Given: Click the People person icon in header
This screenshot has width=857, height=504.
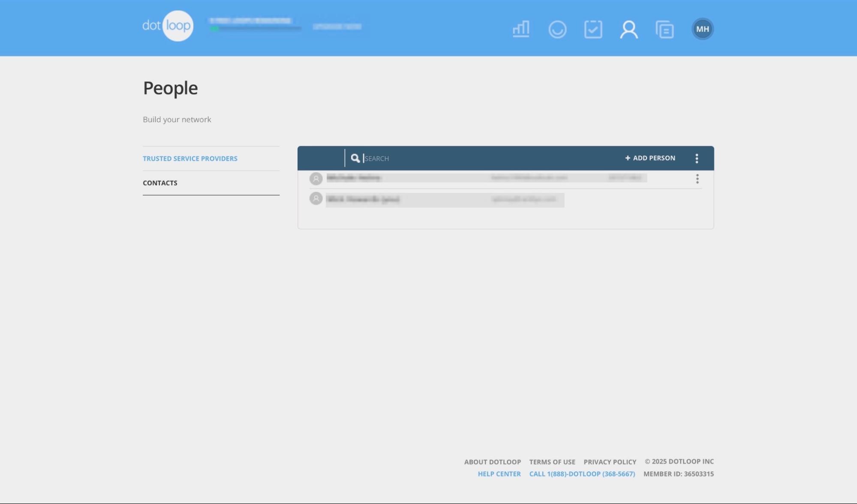Looking at the screenshot, I should (629, 29).
